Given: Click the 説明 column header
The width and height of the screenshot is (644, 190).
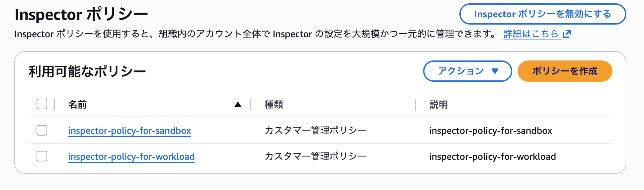Looking at the screenshot, I should 438,105.
